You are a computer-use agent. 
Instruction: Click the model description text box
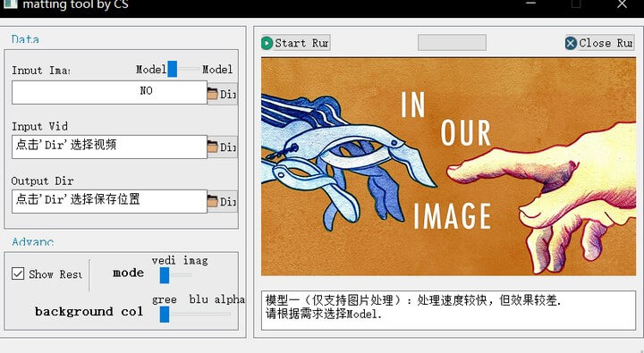448,310
